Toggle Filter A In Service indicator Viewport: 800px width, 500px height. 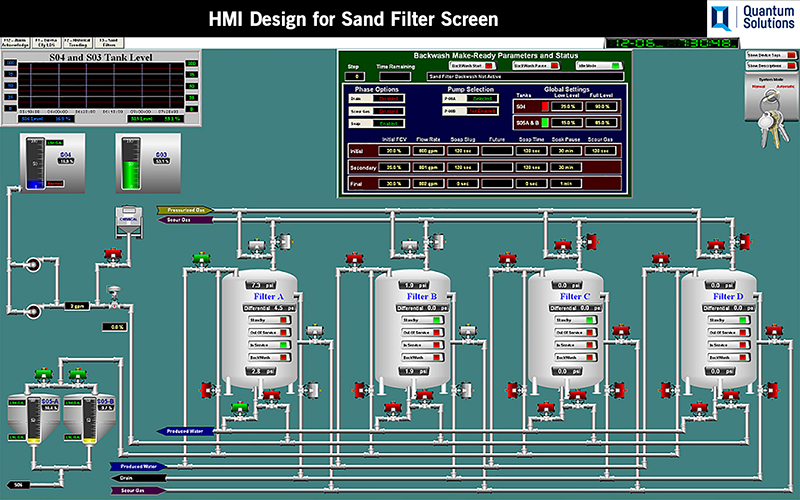(283, 344)
